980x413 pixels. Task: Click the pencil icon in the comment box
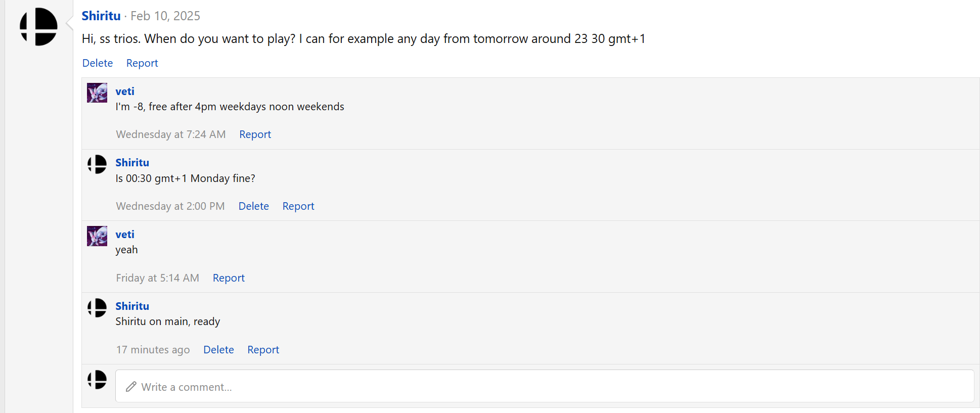pos(131,387)
